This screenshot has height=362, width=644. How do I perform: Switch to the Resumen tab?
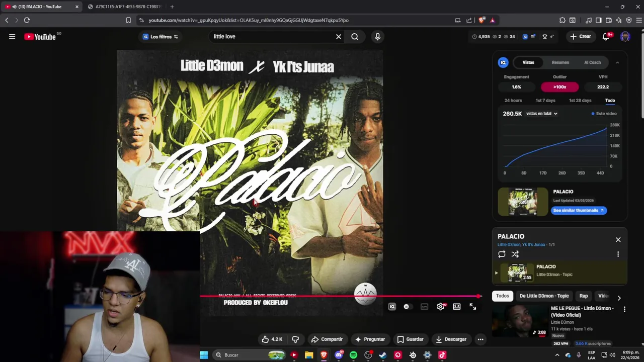click(x=560, y=62)
